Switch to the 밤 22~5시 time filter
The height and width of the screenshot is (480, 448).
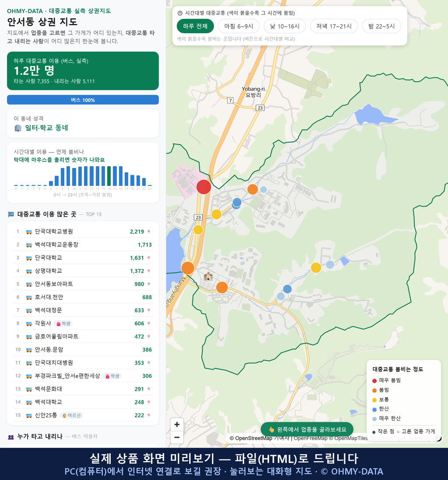click(381, 26)
